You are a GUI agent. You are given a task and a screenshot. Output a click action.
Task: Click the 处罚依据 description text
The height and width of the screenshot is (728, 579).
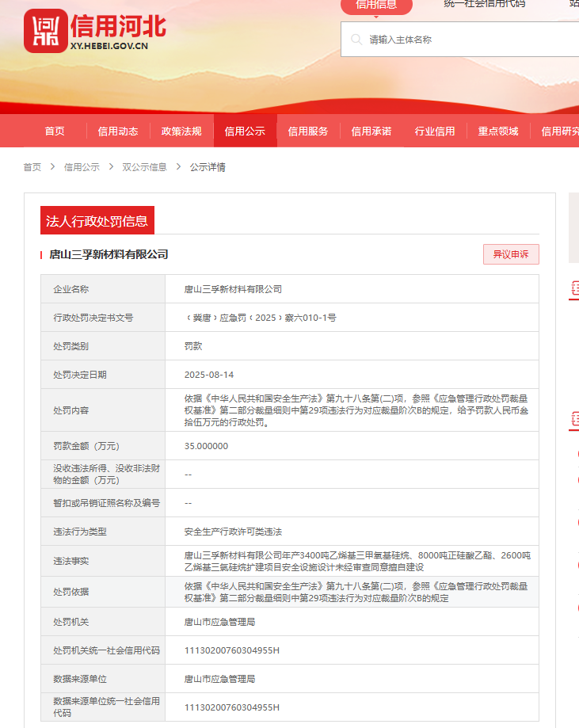pos(356,593)
